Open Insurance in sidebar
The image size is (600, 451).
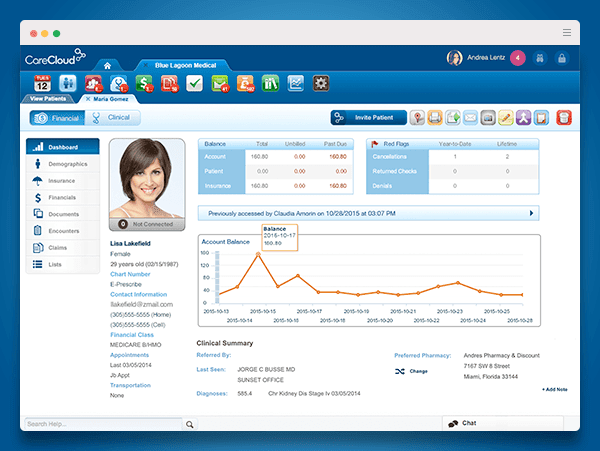point(63,181)
